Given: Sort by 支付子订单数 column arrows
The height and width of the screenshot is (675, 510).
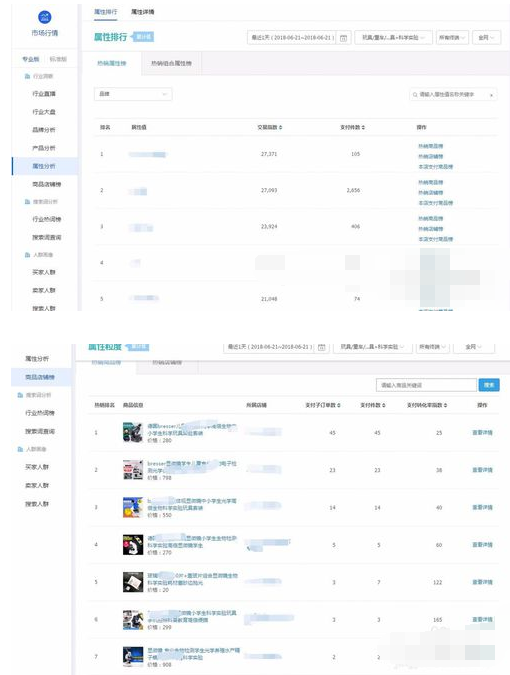Looking at the screenshot, I should coord(339,405).
